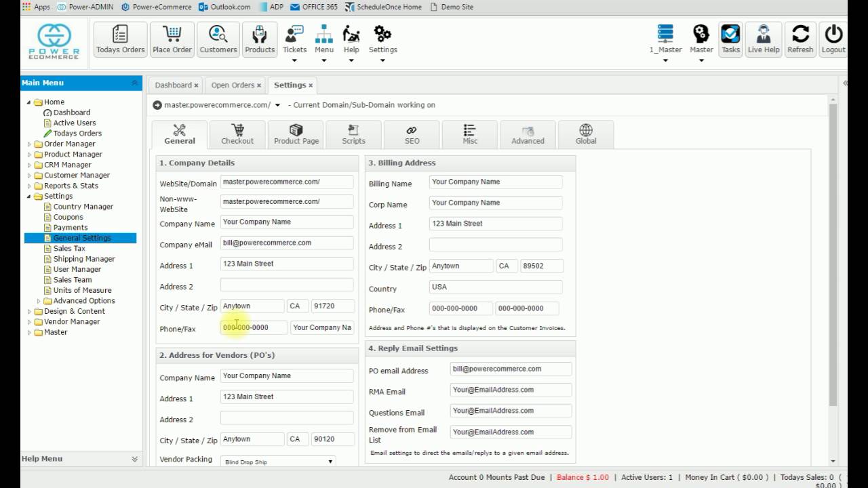
Task: Click the RMA Email input field
Action: pyautogui.click(x=511, y=390)
